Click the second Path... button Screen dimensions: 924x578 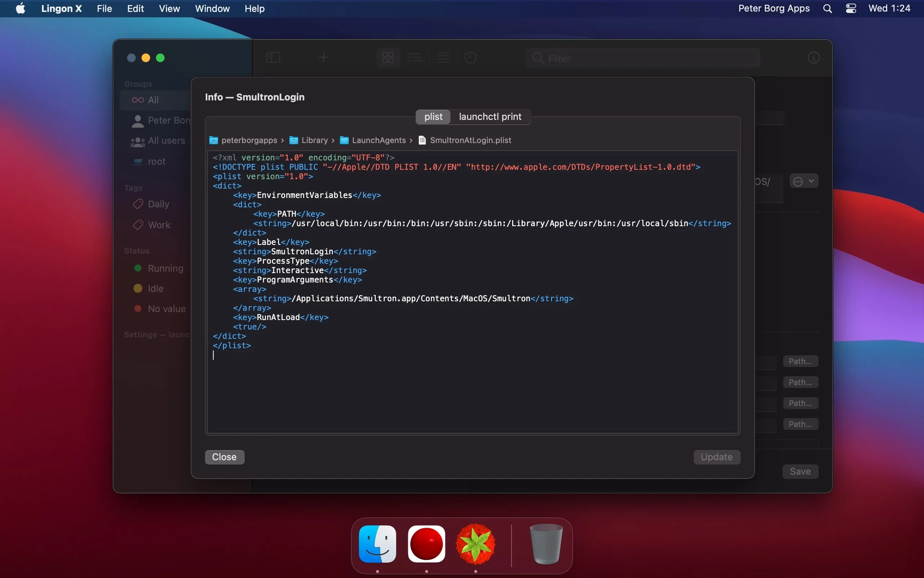(800, 382)
